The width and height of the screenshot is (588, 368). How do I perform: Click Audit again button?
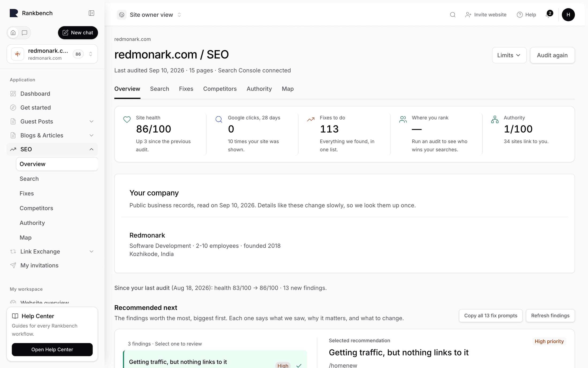552,55
